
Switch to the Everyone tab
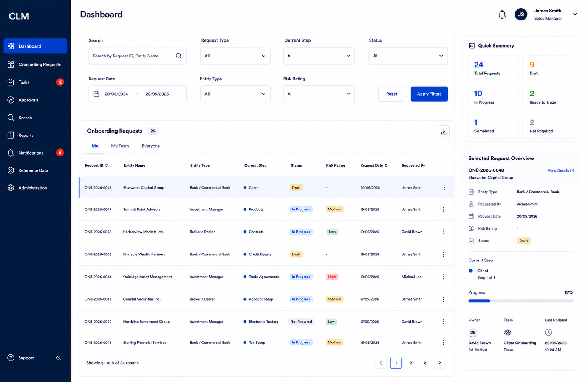[x=151, y=146]
